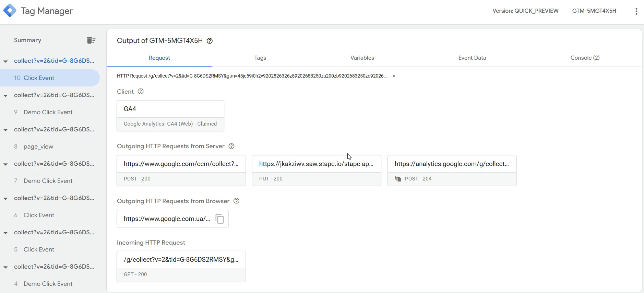This screenshot has height=293, width=644.
Task: Clear the summary list with the delete-sweep icon
Action: [x=91, y=40]
